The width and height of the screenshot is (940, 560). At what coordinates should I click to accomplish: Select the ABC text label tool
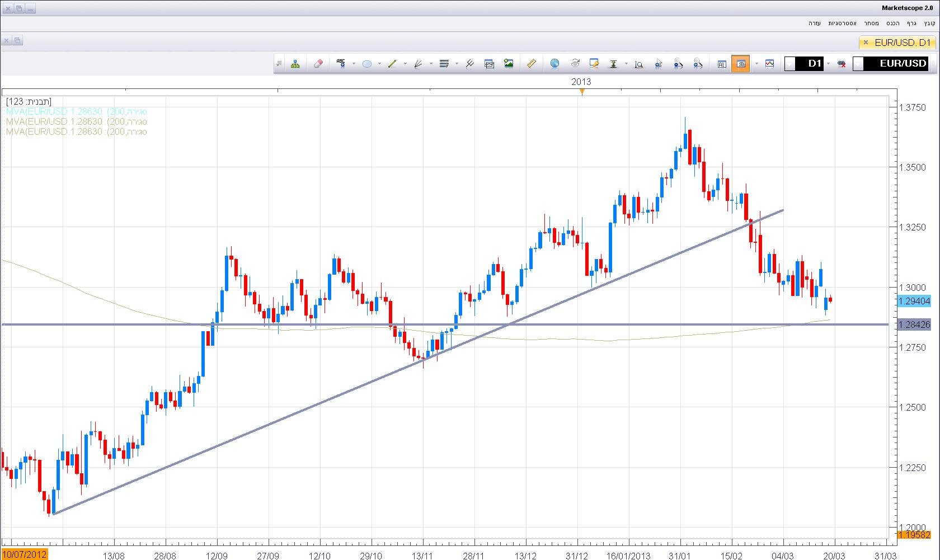tap(341, 64)
